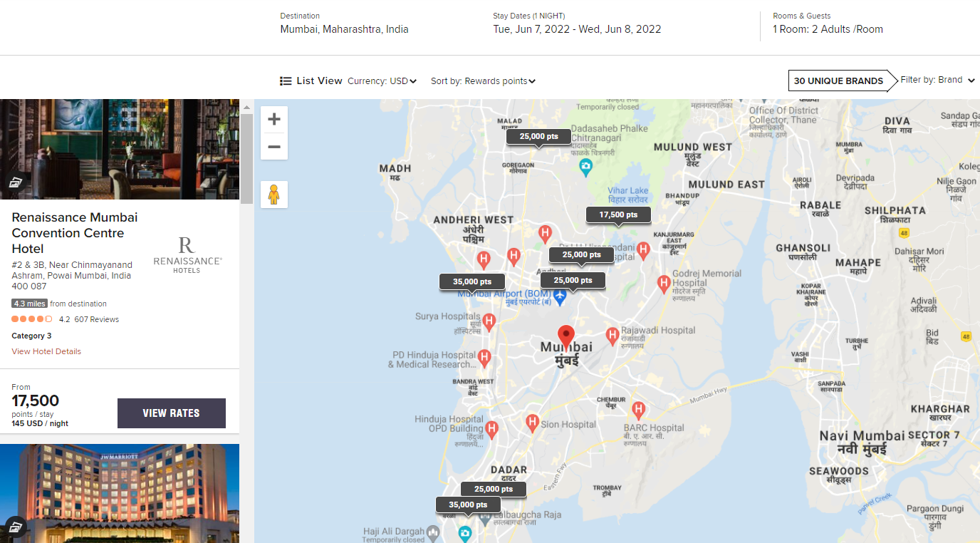Click the KHARGHAR map label
Screen dimensions: 980x543
(940, 409)
